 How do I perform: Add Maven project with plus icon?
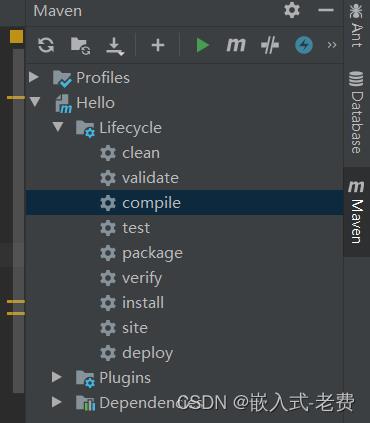click(158, 45)
